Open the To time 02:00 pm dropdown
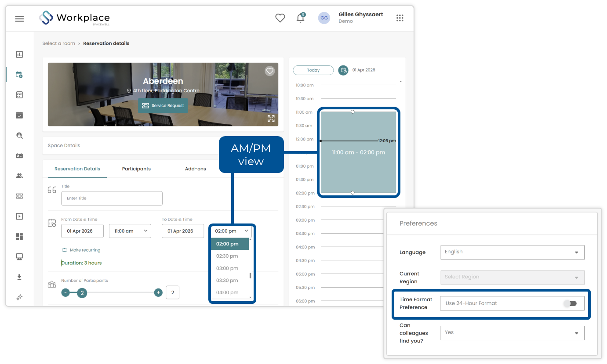This screenshot has width=607, height=364. click(232, 231)
